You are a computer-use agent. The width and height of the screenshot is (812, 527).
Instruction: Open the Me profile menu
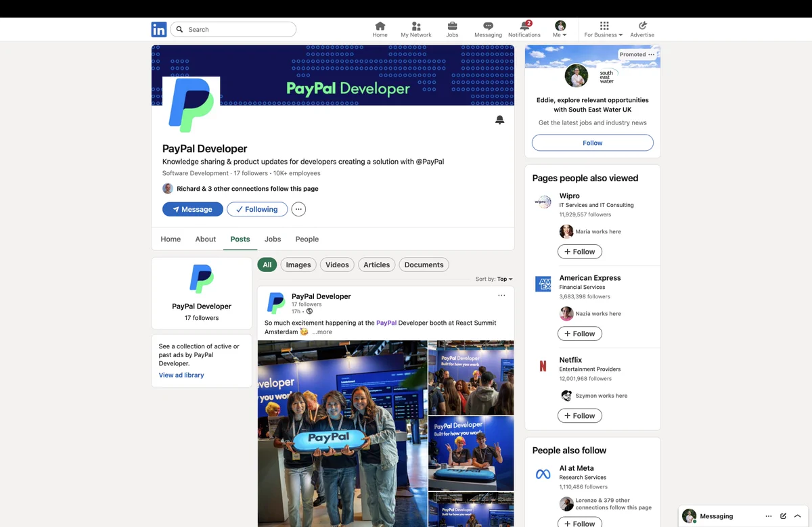[x=560, y=30]
